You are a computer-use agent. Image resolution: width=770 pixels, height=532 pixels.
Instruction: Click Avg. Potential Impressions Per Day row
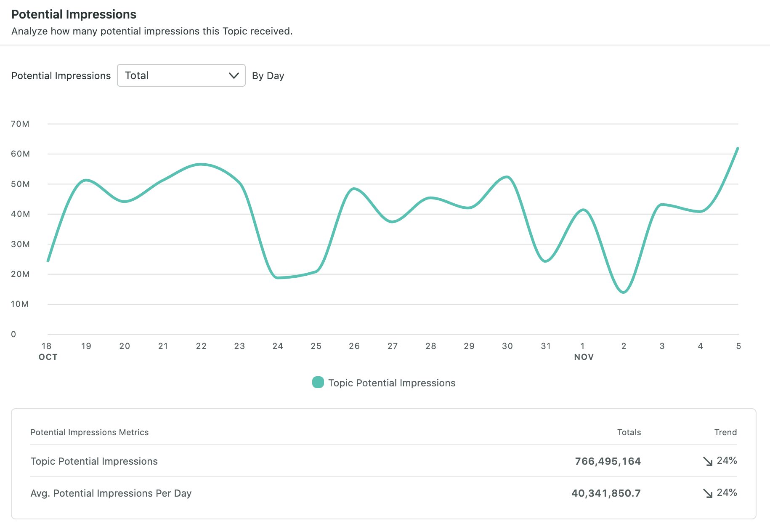pos(384,493)
